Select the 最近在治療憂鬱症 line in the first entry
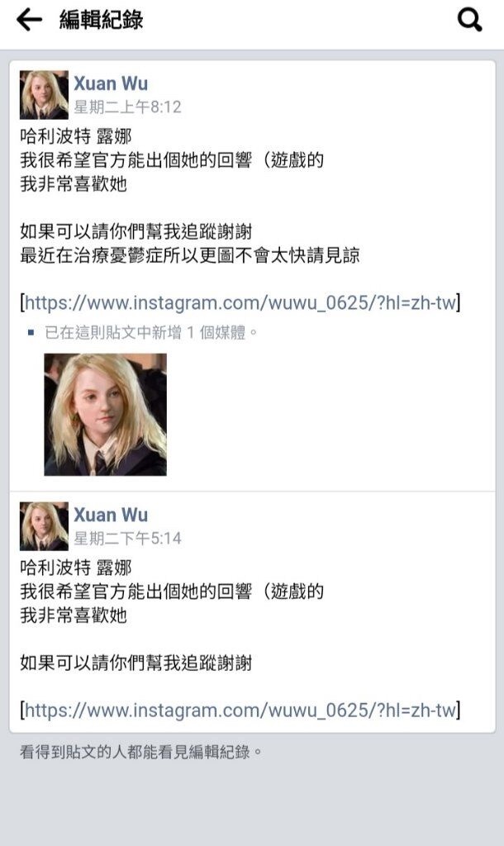This screenshot has height=846, width=504. 190,255
